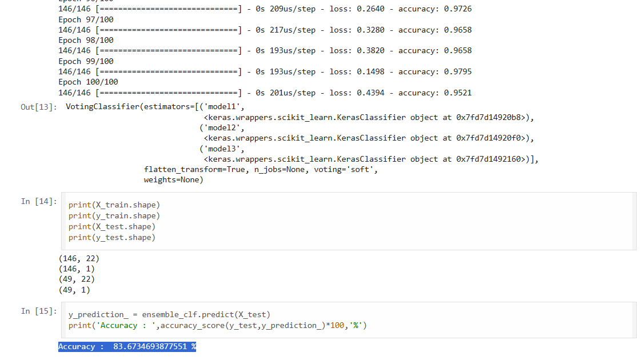Click the print(X_test.shape) code line

point(111,227)
